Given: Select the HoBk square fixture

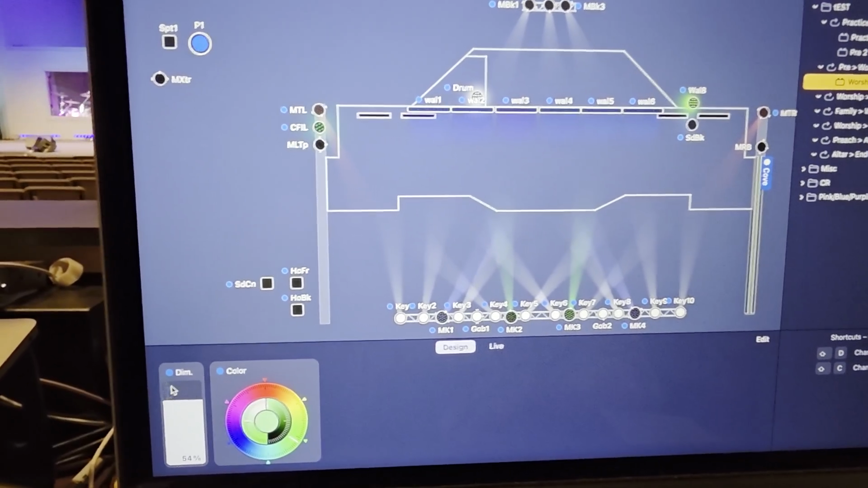Looking at the screenshot, I should click(x=297, y=310).
